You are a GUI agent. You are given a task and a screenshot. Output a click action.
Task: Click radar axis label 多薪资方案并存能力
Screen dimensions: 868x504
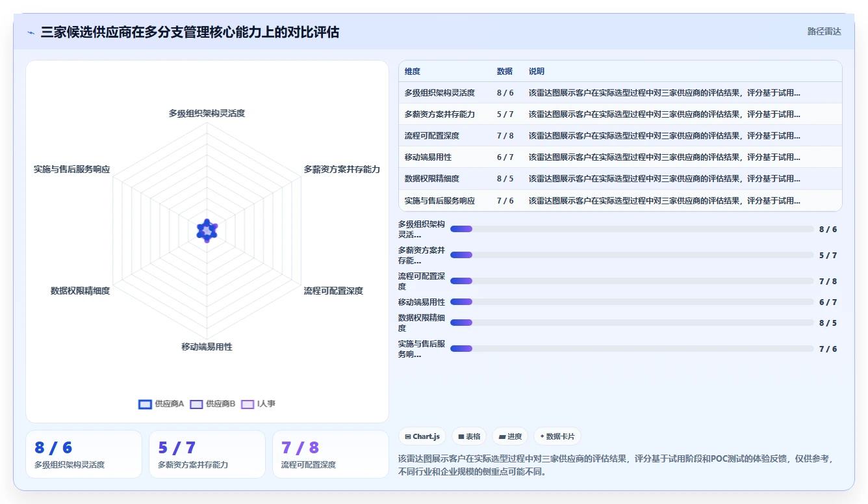[x=342, y=169]
